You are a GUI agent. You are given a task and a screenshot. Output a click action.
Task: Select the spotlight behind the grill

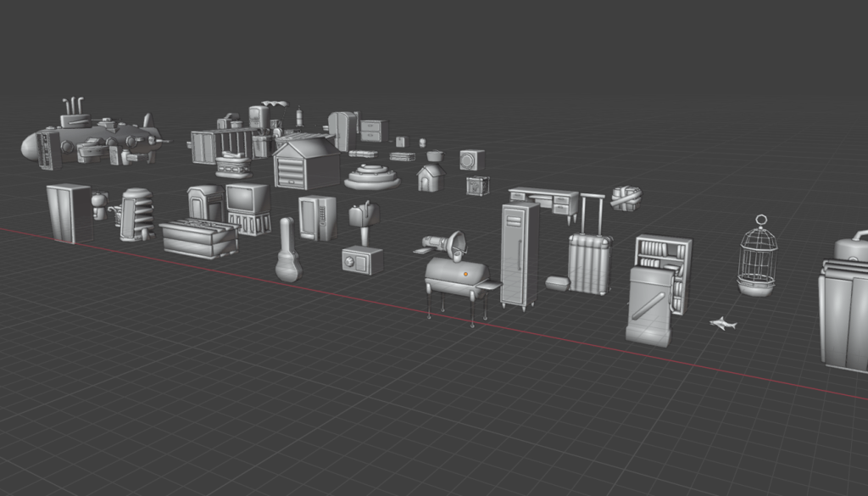click(448, 245)
